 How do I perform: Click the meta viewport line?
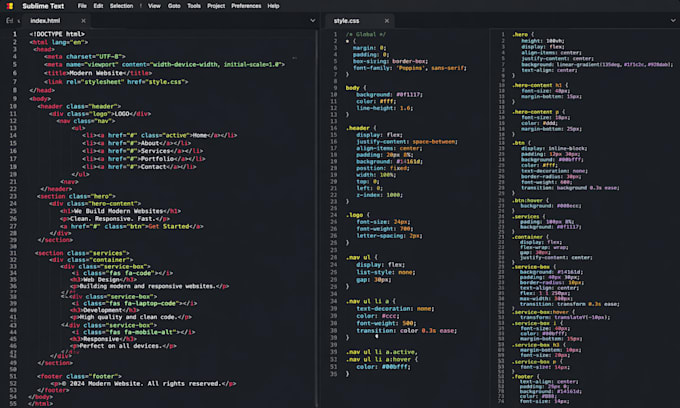164,65
